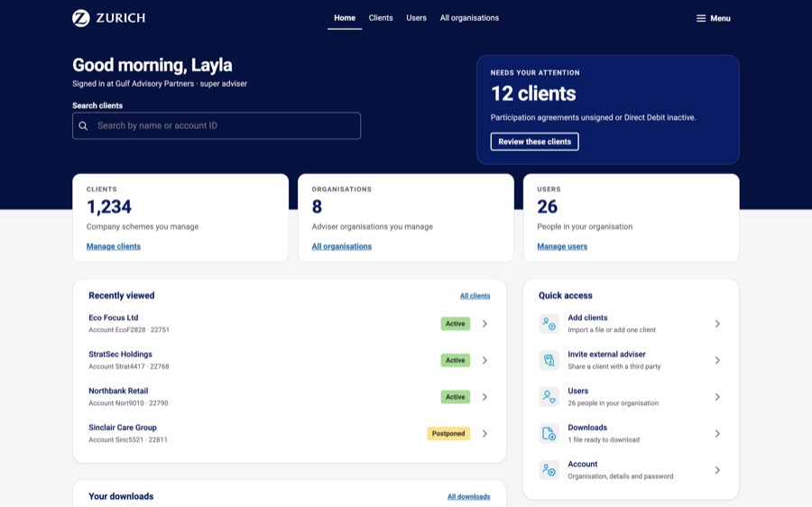
Task: Open Northbank Retail row chevron
Action: (x=484, y=397)
